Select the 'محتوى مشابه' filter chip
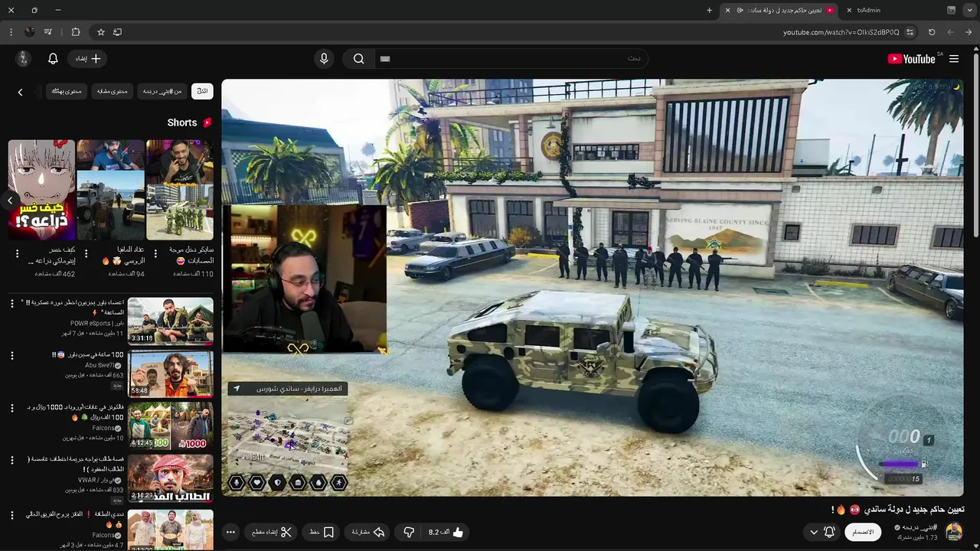 point(113,91)
